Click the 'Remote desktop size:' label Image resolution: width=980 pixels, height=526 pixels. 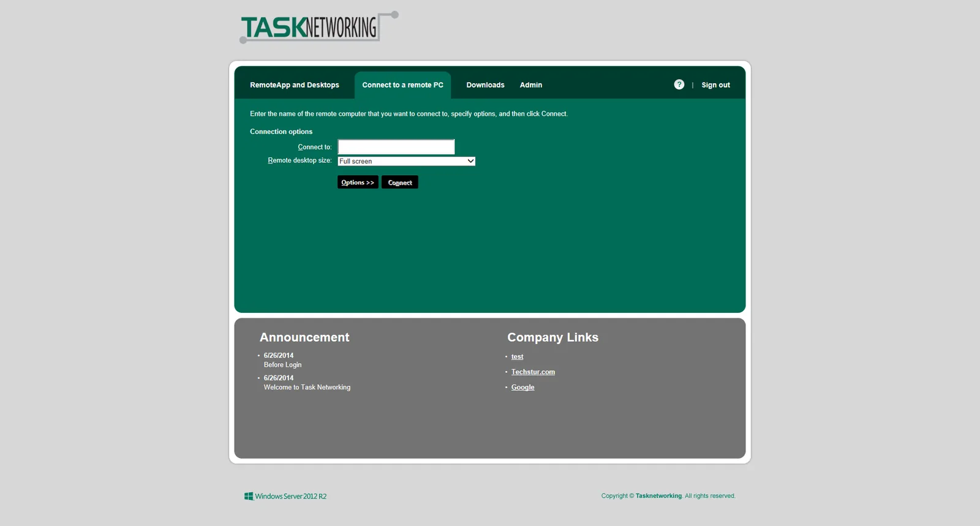point(300,160)
